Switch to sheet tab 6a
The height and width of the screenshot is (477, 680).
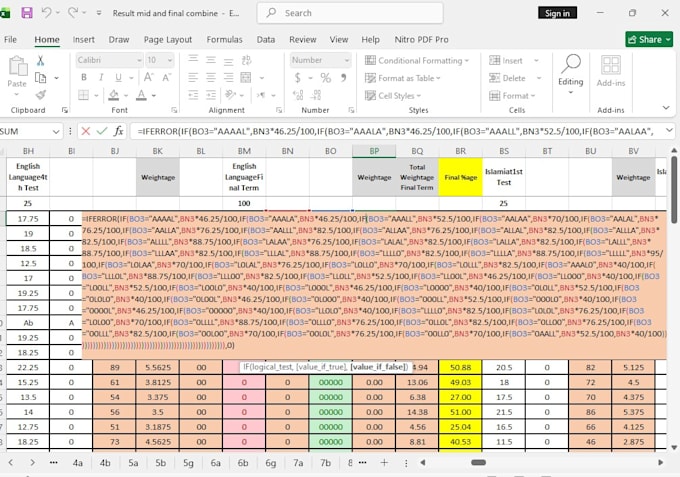[x=216, y=463]
